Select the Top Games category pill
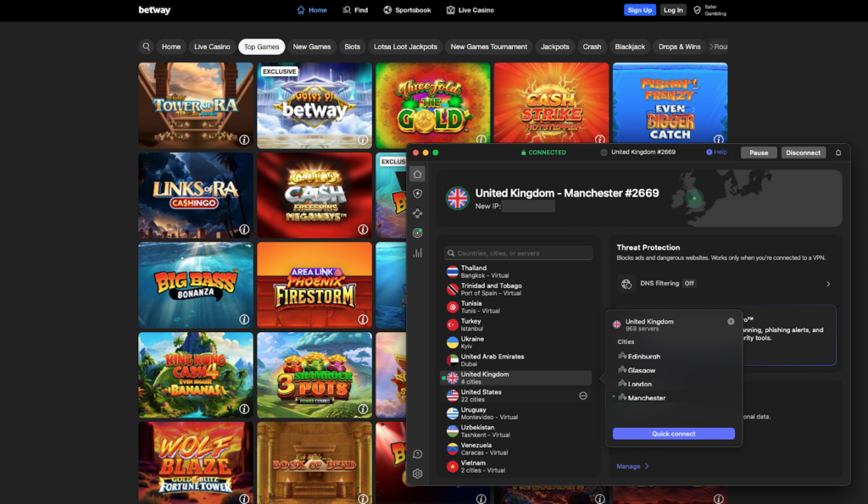Image resolution: width=868 pixels, height=504 pixels. 261,47
